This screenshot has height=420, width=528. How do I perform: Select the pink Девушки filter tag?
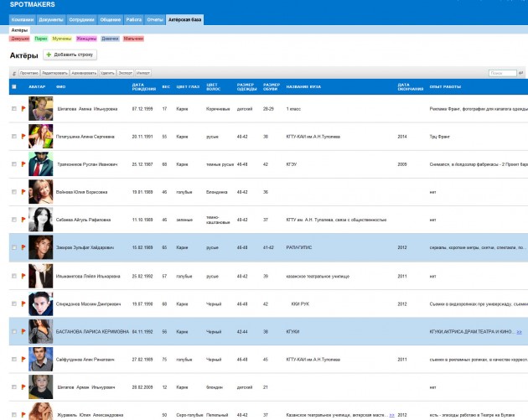pyautogui.click(x=19, y=39)
